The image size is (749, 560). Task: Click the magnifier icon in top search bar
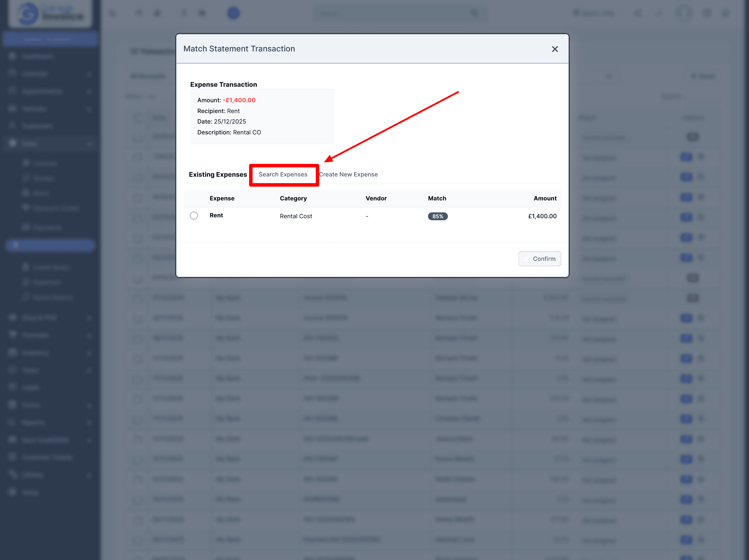coord(474,13)
